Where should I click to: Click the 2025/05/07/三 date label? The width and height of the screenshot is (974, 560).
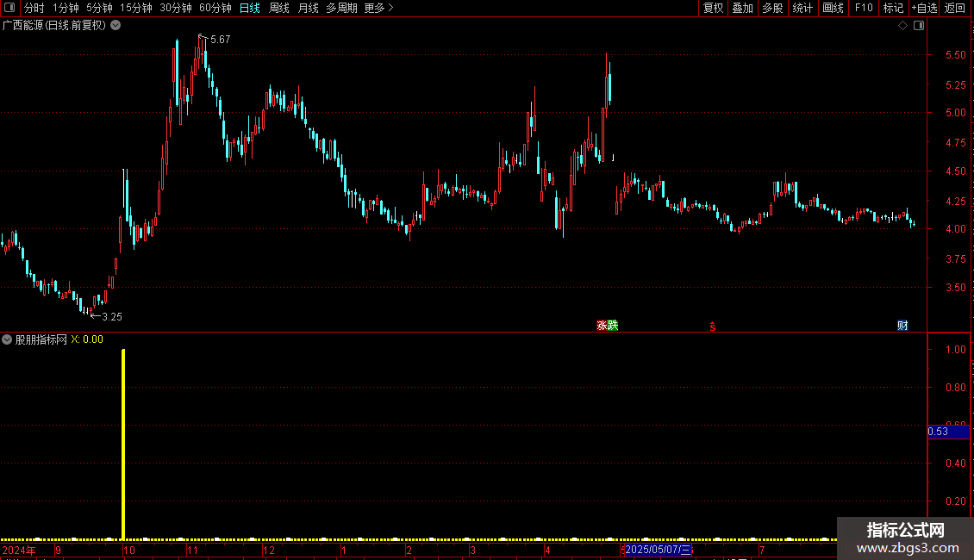(x=658, y=550)
